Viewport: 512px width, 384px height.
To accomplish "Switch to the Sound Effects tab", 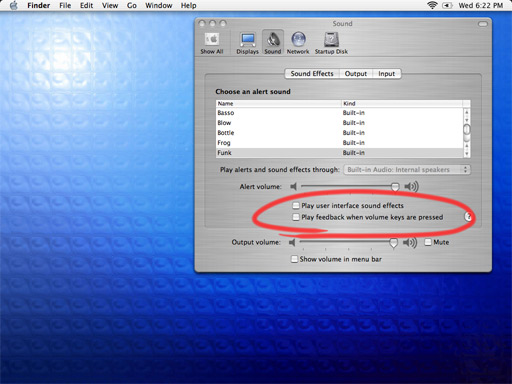I will click(312, 74).
